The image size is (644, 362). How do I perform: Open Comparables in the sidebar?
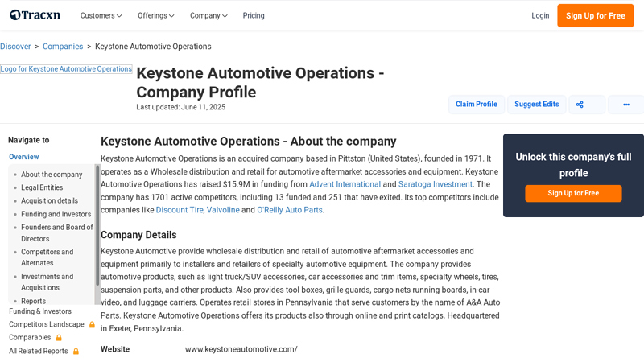click(30, 337)
